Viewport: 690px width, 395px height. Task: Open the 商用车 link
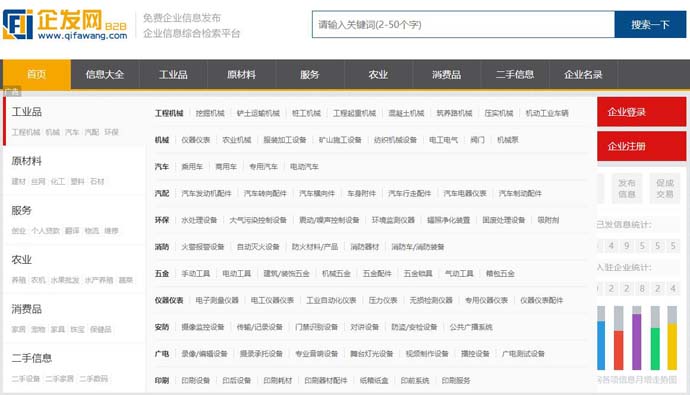point(226,167)
